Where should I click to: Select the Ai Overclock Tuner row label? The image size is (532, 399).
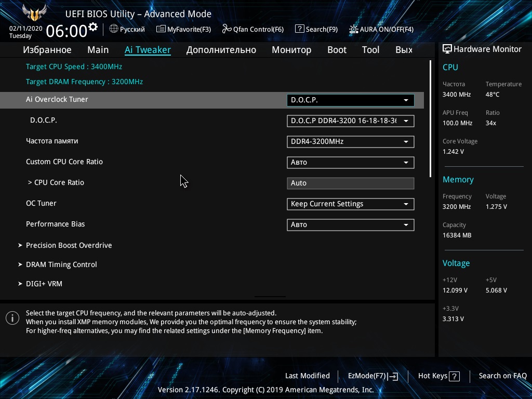pyautogui.click(x=57, y=99)
